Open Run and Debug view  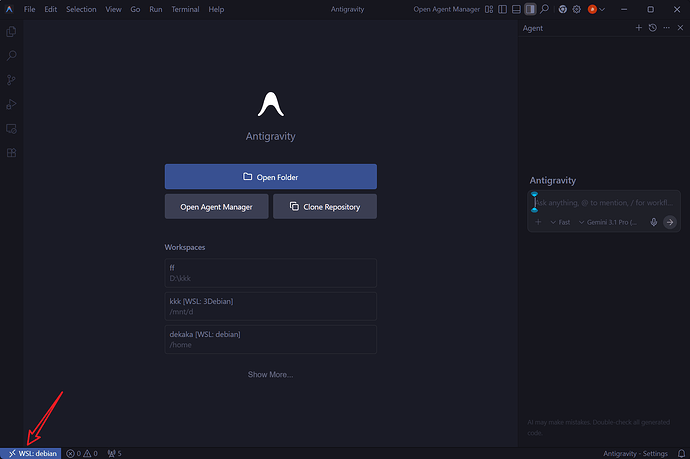click(x=11, y=104)
